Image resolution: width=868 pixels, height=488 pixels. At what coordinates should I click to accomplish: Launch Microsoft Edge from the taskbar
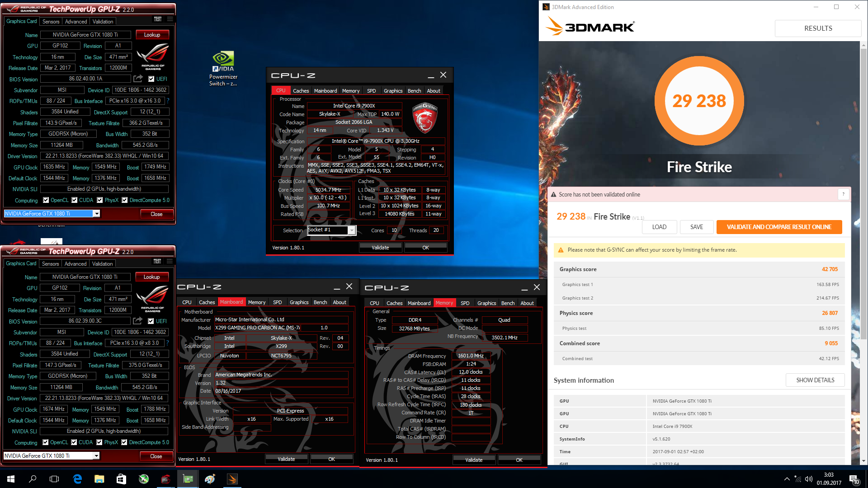click(77, 479)
